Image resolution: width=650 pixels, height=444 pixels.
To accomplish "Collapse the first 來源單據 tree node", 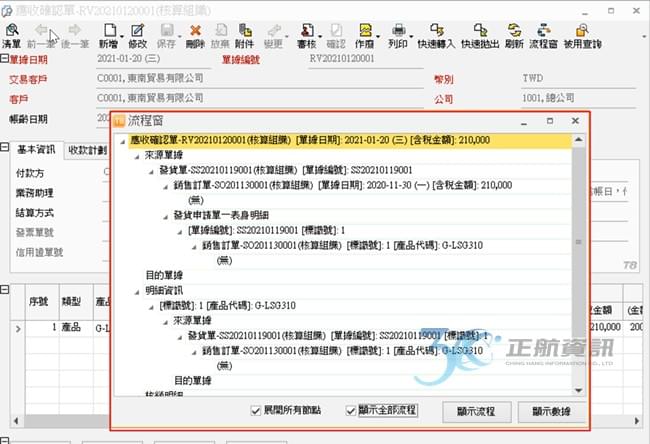I will [x=137, y=157].
